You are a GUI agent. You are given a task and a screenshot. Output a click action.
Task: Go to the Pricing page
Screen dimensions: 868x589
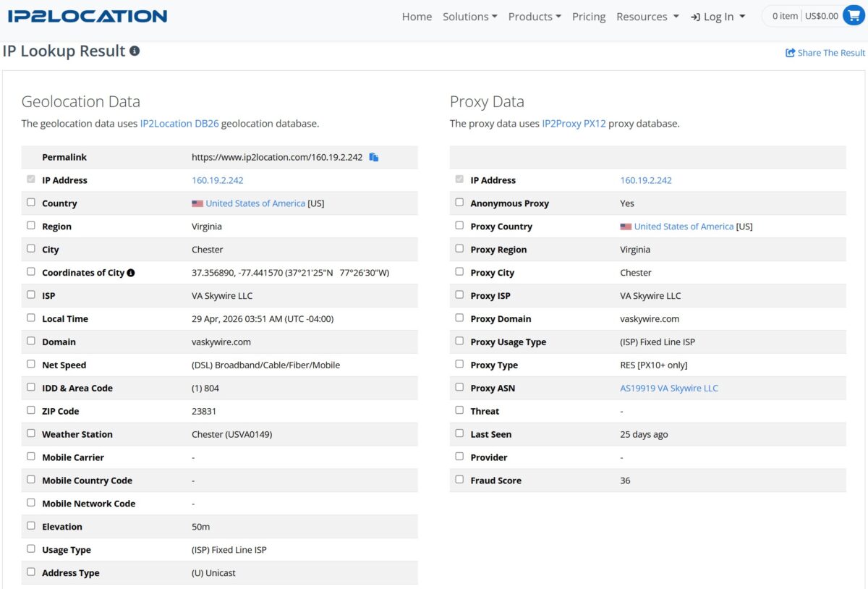pos(589,17)
